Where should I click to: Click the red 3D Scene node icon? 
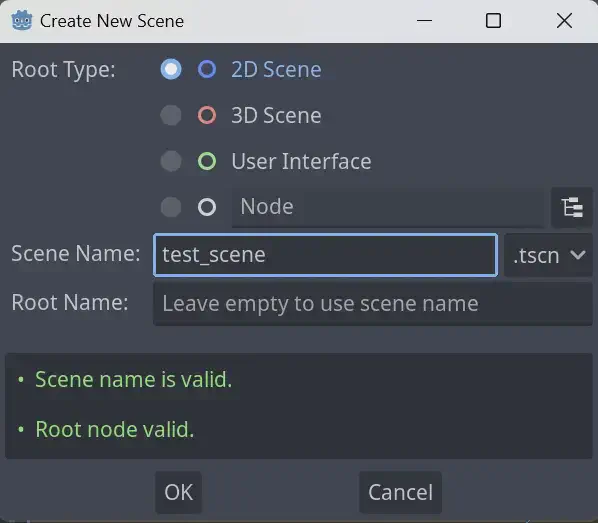[207, 115]
